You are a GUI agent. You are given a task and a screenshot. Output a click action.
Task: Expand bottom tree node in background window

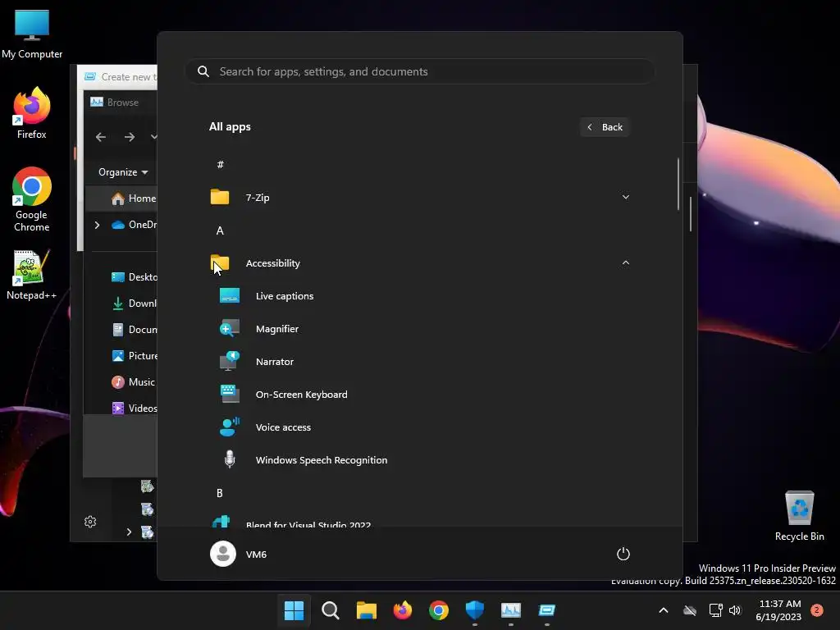(129, 532)
